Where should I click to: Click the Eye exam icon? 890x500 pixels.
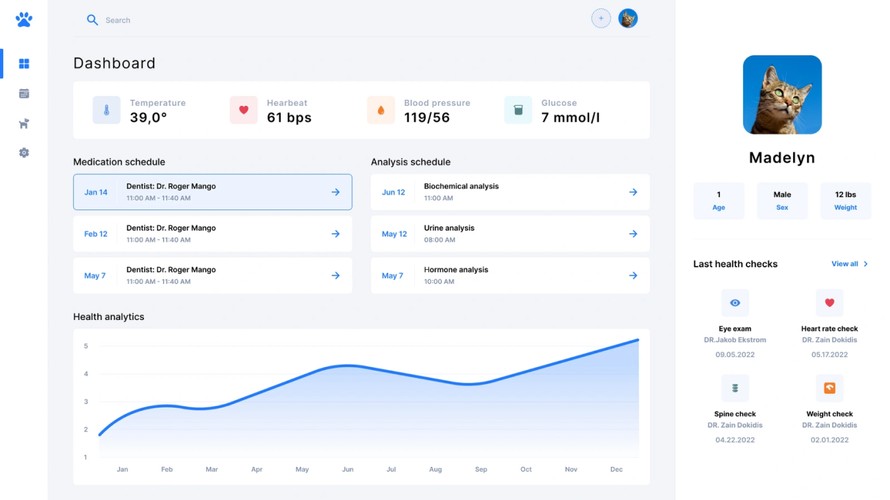735,303
